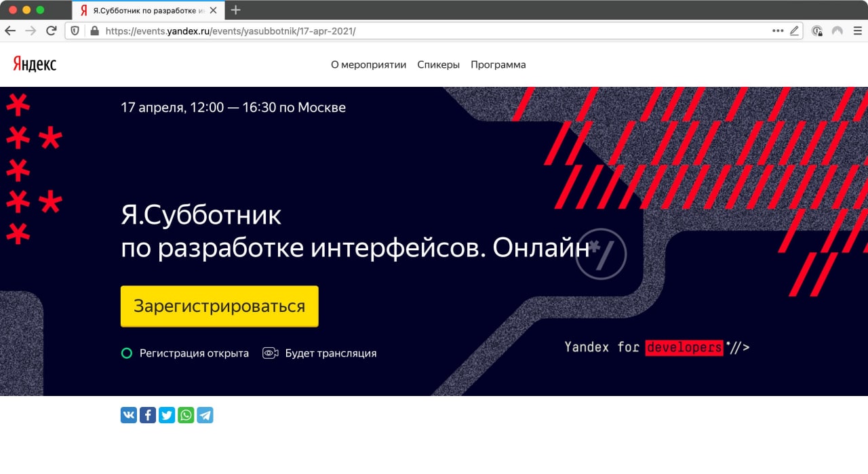The image size is (868, 474).
Task: Share the event on Facebook
Action: [x=148, y=415]
